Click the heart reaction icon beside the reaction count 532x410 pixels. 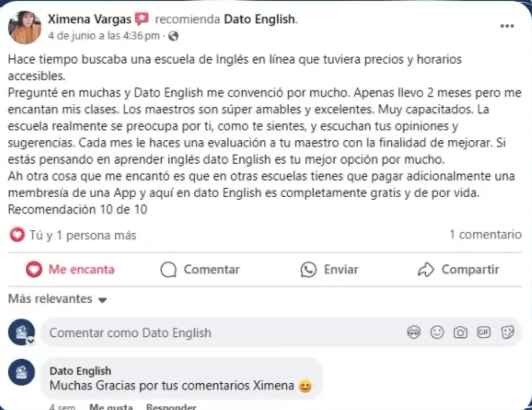(x=17, y=235)
